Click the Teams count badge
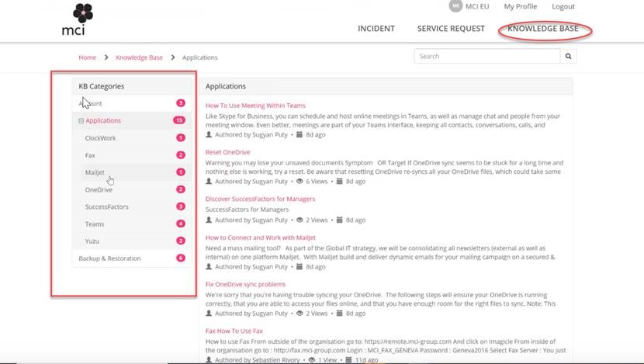The height and width of the screenshot is (364, 644). point(181,224)
